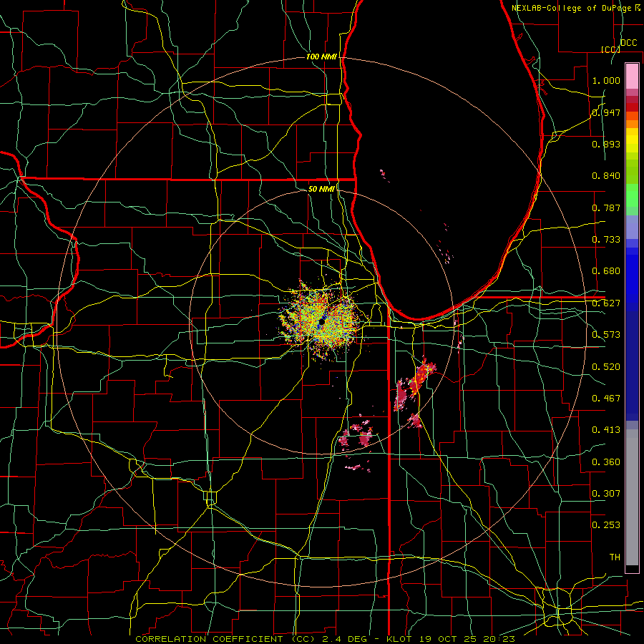Click the [CC] units label

611,49
